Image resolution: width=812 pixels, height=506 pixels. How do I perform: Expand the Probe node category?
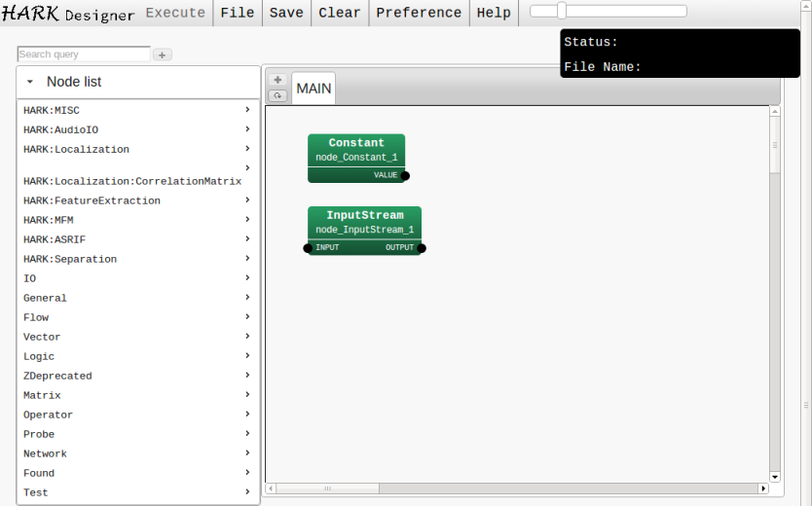136,434
